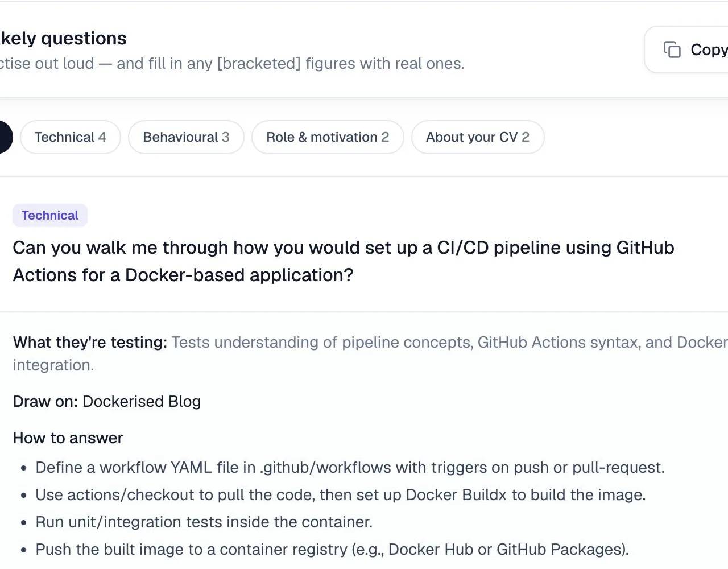Click bullet 'Push the built image to a container registry'

coord(332,549)
